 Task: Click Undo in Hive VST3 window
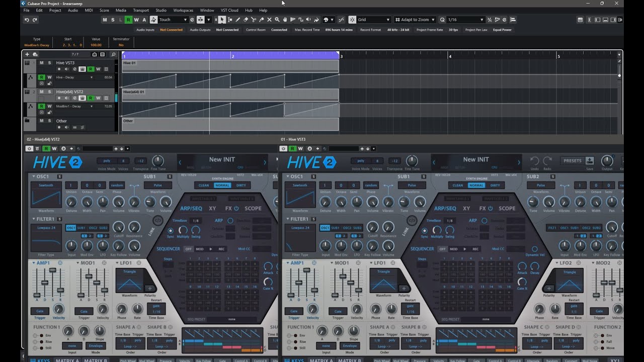534,161
